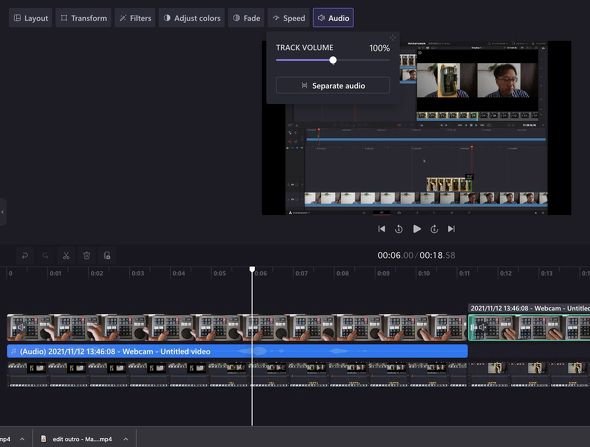
Task: Open the Transform tab
Action: [84, 18]
